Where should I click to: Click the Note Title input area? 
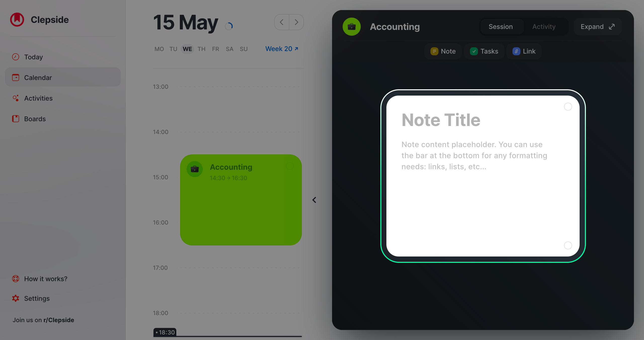pyautogui.click(x=441, y=119)
